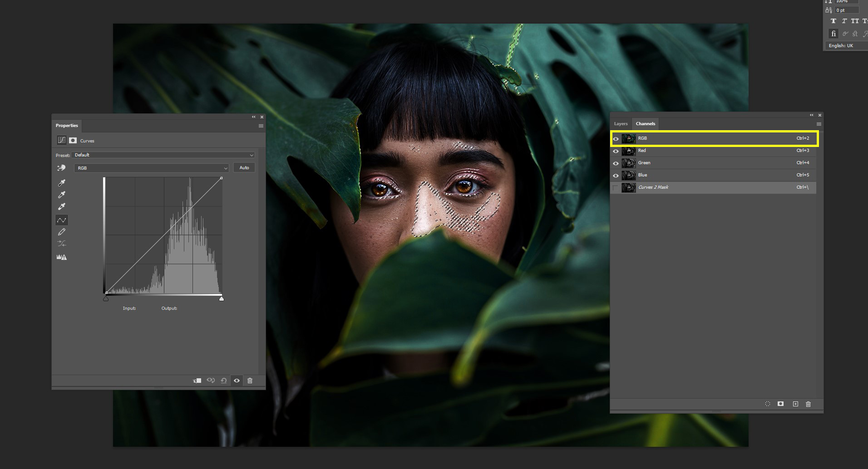
Task: Select the Green channel row
Action: click(713, 163)
